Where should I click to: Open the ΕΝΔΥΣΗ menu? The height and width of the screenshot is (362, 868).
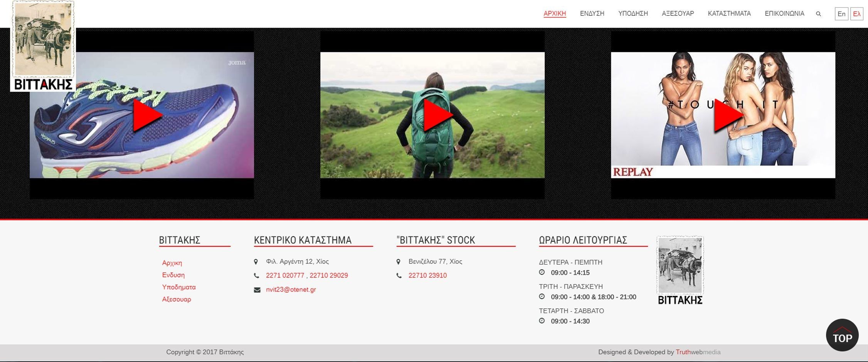(592, 13)
